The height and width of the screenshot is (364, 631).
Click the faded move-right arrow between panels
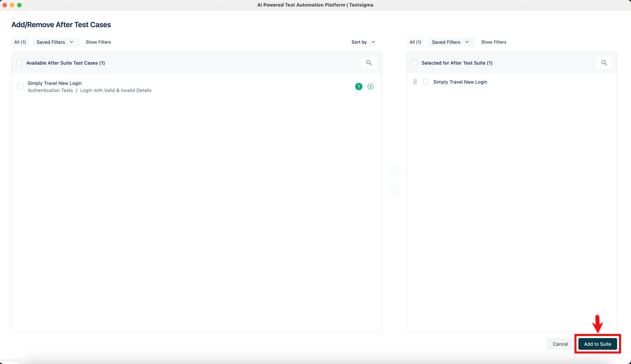click(x=394, y=171)
